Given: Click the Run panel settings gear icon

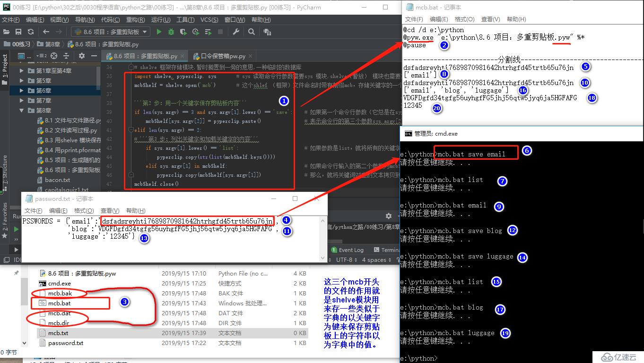Looking at the screenshot, I should coord(389,216).
